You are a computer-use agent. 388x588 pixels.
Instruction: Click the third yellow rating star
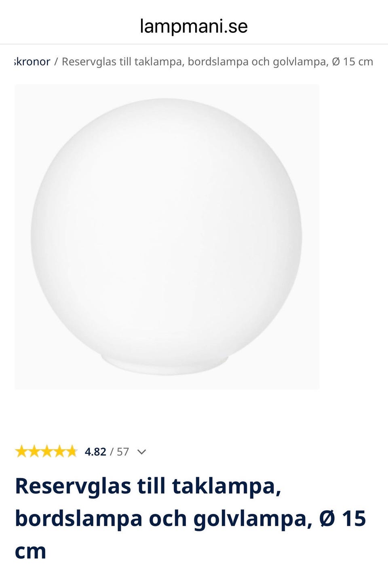pyautogui.click(x=46, y=451)
